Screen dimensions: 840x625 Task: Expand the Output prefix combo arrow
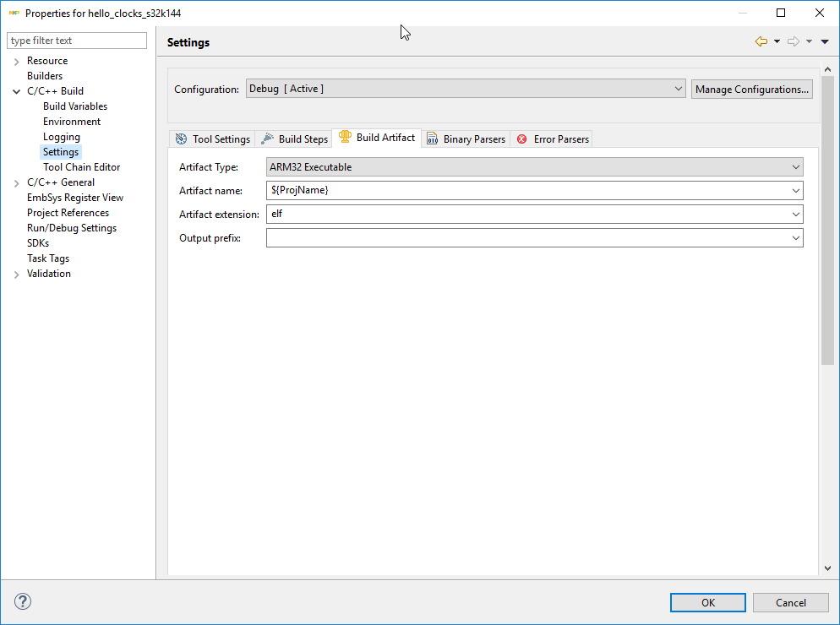coord(796,238)
